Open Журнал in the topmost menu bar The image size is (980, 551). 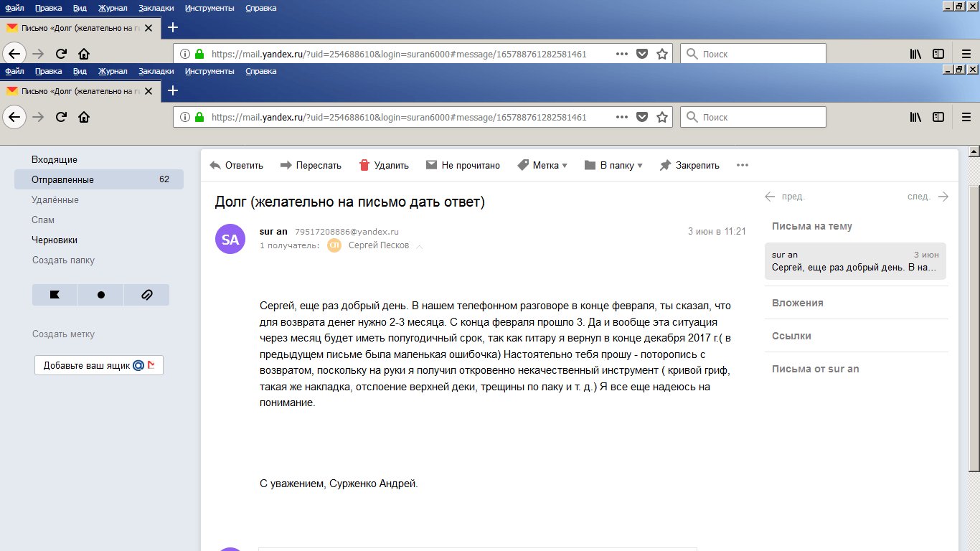tap(113, 8)
